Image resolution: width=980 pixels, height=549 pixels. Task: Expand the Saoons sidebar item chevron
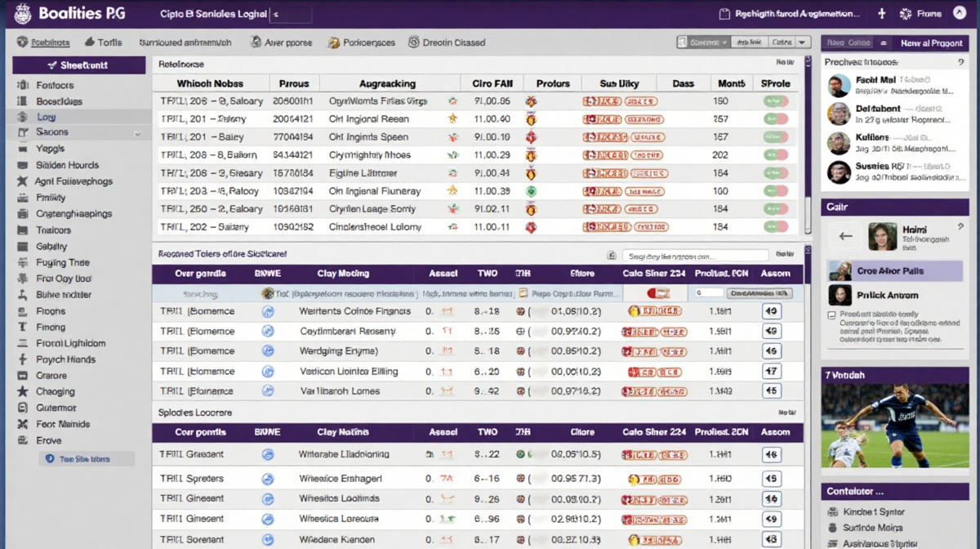tap(137, 133)
